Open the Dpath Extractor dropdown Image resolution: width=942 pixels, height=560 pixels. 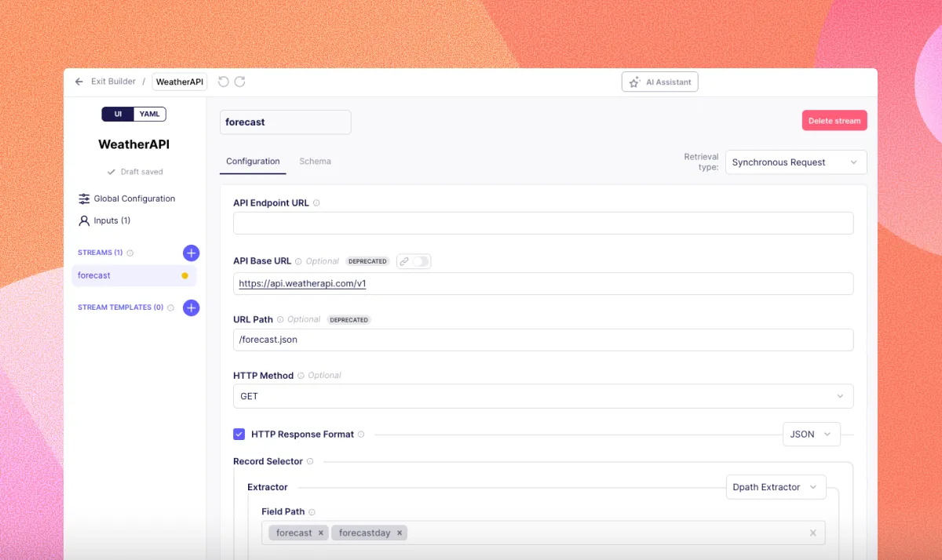(776, 487)
